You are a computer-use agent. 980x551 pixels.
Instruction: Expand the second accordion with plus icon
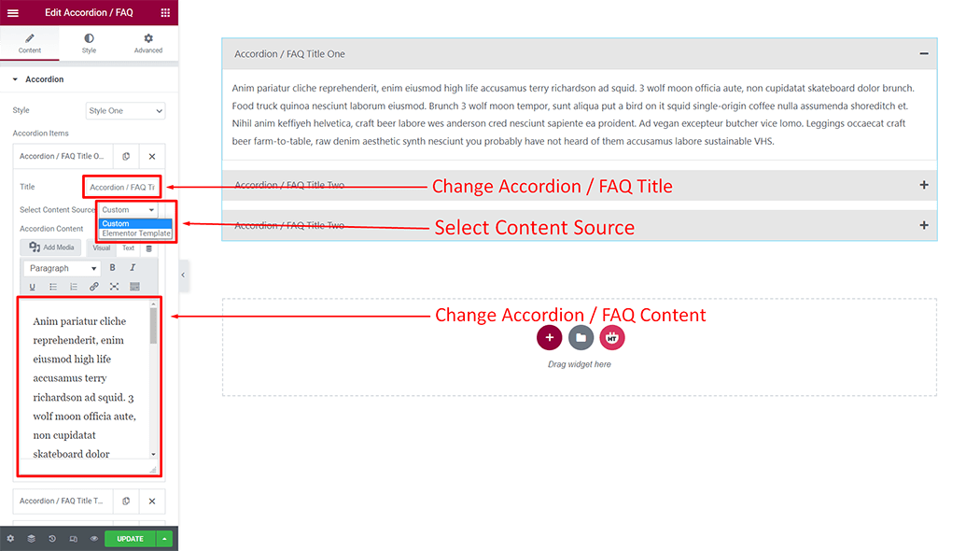tap(923, 185)
